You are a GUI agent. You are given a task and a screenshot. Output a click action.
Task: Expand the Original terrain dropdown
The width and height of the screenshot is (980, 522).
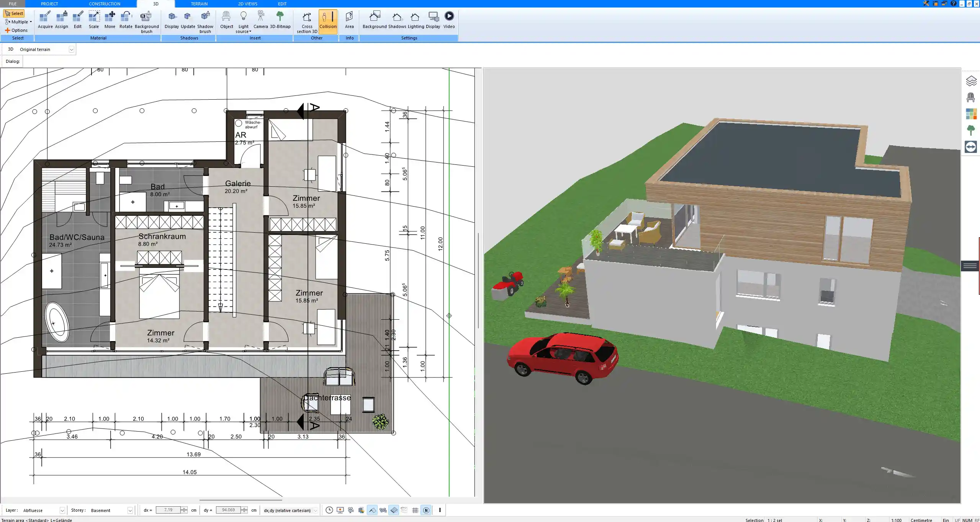pos(71,49)
